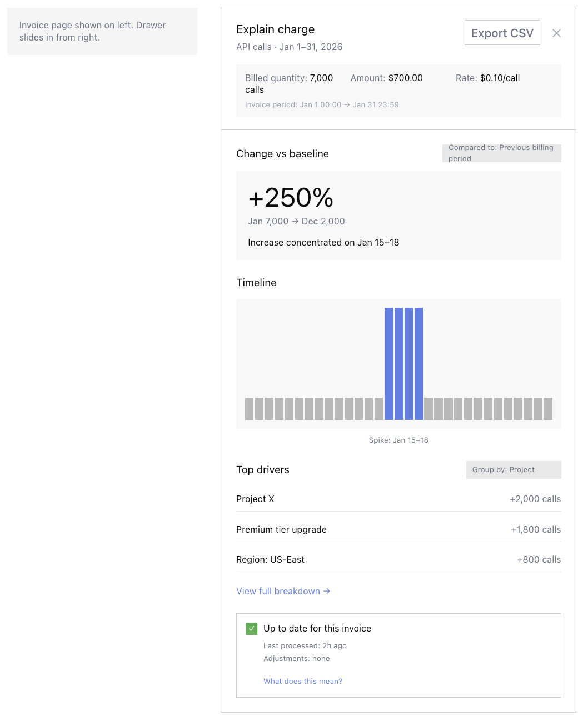588x721 pixels.
Task: Click the Billed quantity 7,000 calls text
Action: tap(289, 83)
